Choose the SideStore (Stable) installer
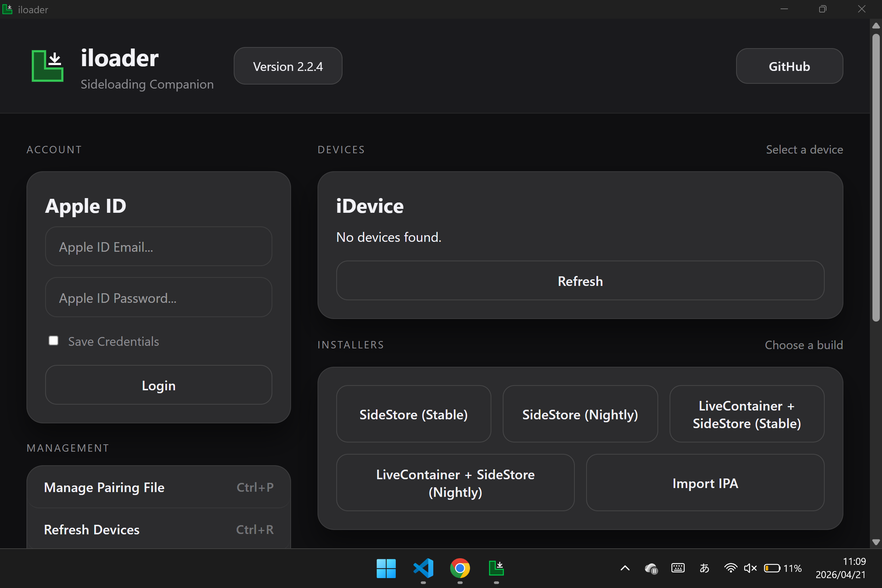 [x=414, y=414]
